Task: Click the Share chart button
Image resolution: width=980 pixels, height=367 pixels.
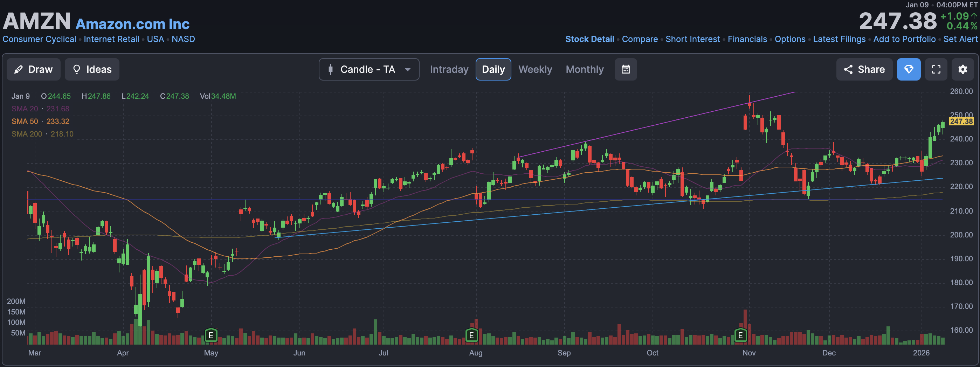Action: tap(864, 69)
